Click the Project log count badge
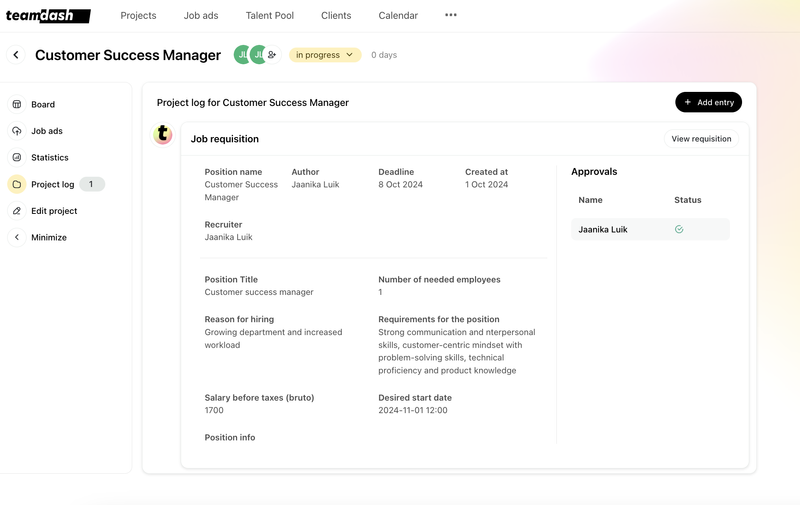800x505 pixels. [92, 184]
